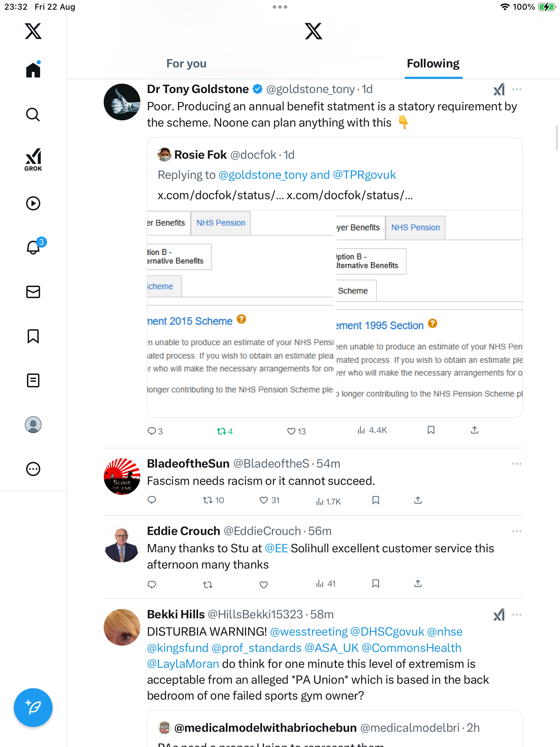This screenshot has width=560, height=747.
Task: Bookmark Eddie Crouch's post
Action: [x=376, y=584]
